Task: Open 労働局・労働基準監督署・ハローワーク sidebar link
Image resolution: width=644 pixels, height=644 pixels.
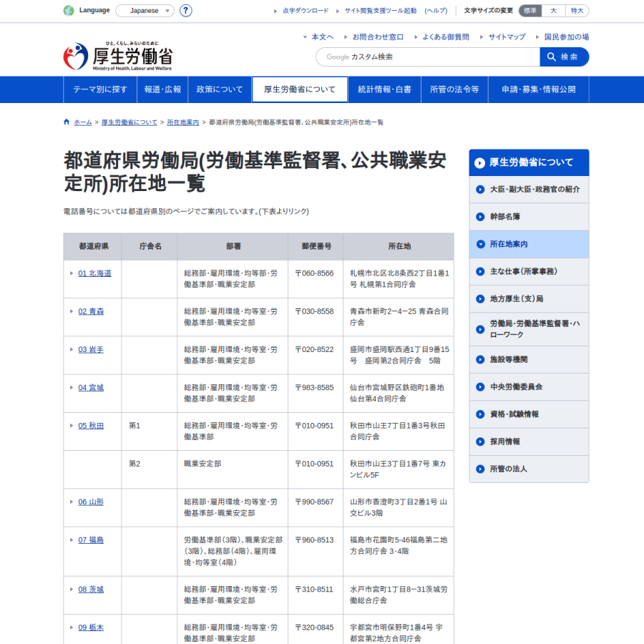Action: click(529, 329)
